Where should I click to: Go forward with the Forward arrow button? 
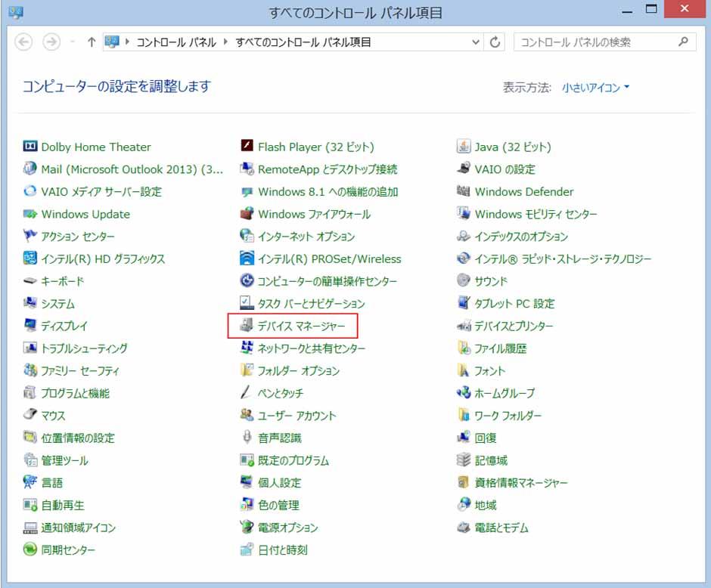click(51, 42)
